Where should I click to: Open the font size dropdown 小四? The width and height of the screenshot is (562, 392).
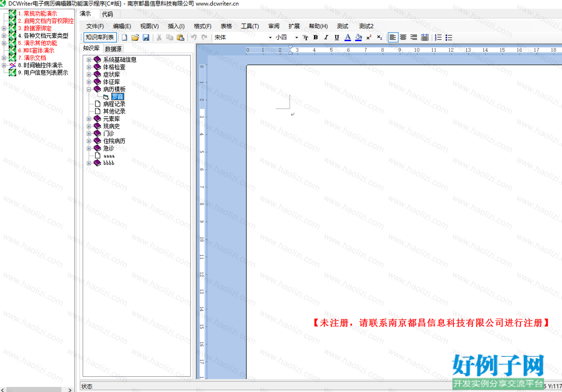pyautogui.click(x=296, y=37)
